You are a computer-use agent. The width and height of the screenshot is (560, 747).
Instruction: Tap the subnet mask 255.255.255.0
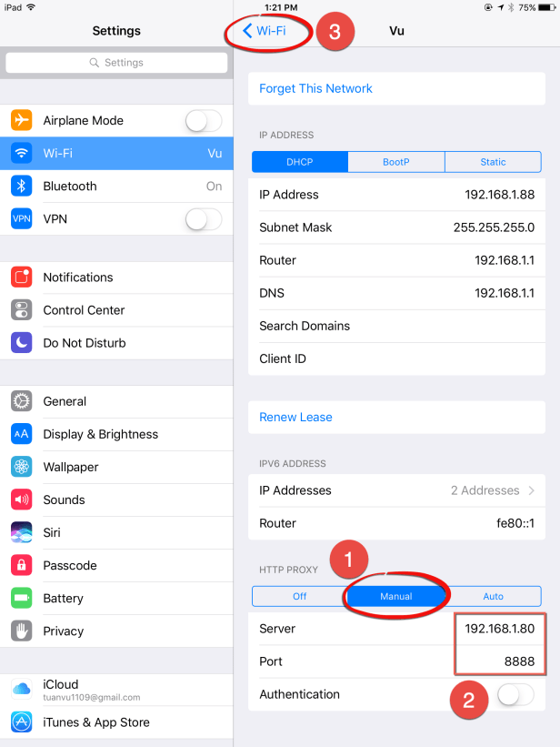(x=494, y=227)
